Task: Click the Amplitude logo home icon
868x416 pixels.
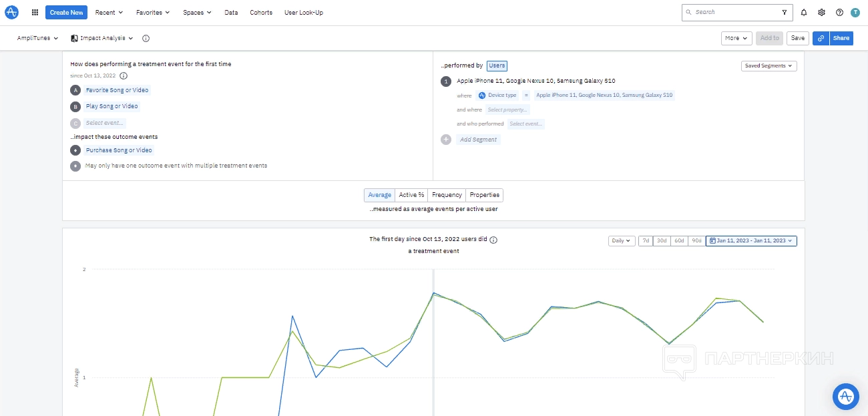Action: (x=11, y=12)
